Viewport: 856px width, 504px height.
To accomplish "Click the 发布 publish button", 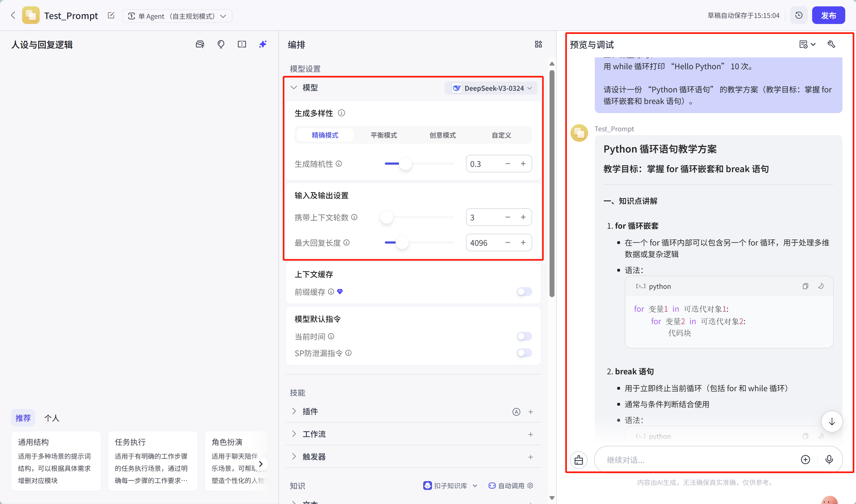I will [x=828, y=15].
